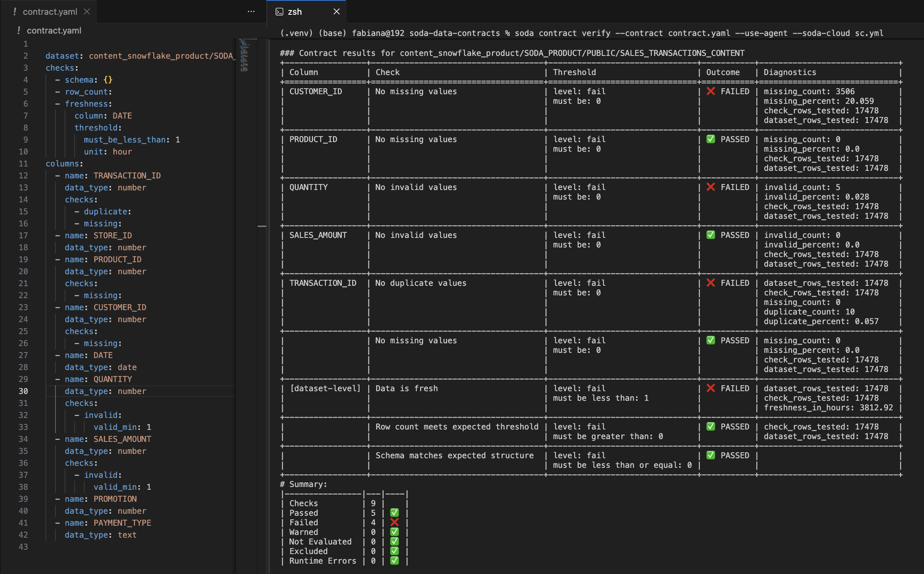Screen dimensions: 924x574
Task: Click the red X in the Failed summary row
Action: point(395,522)
